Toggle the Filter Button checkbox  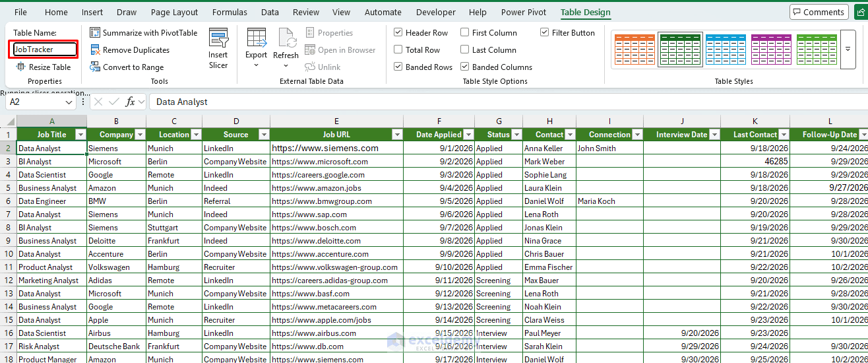coord(545,32)
